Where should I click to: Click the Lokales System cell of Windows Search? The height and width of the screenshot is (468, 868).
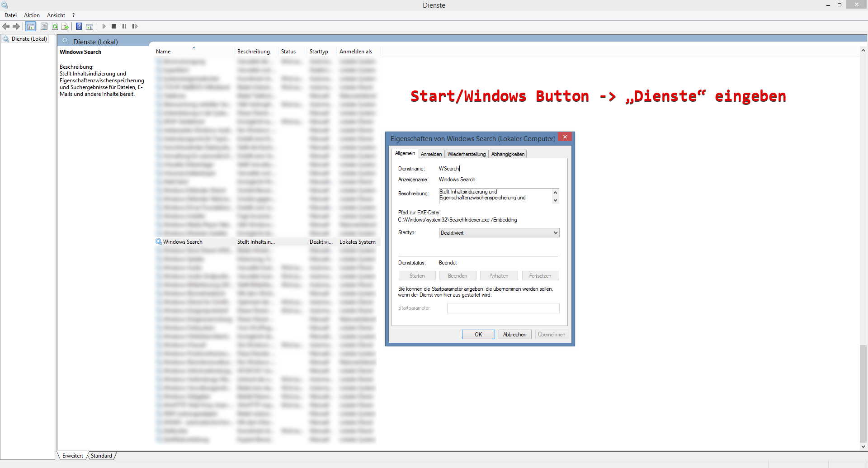pyautogui.click(x=358, y=242)
